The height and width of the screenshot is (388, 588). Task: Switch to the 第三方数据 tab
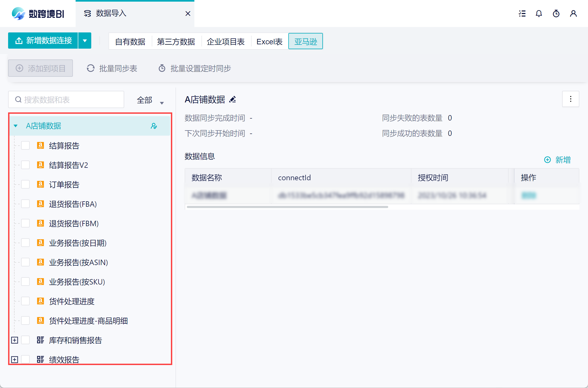176,42
